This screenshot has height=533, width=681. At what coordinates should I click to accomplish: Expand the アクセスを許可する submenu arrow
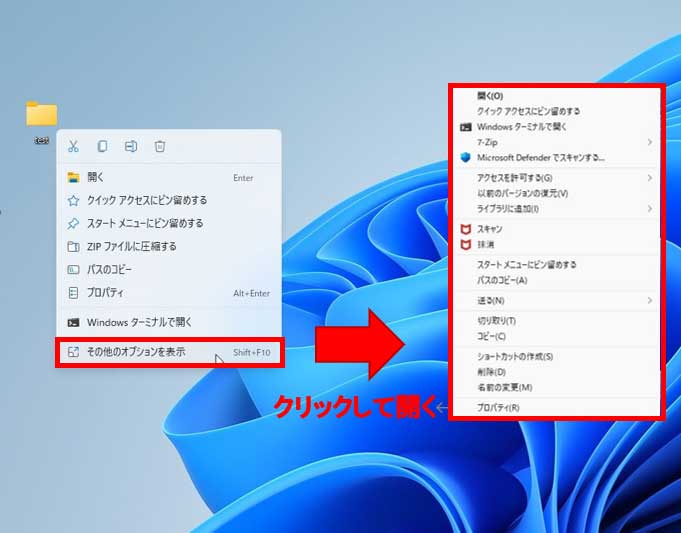coord(649,178)
